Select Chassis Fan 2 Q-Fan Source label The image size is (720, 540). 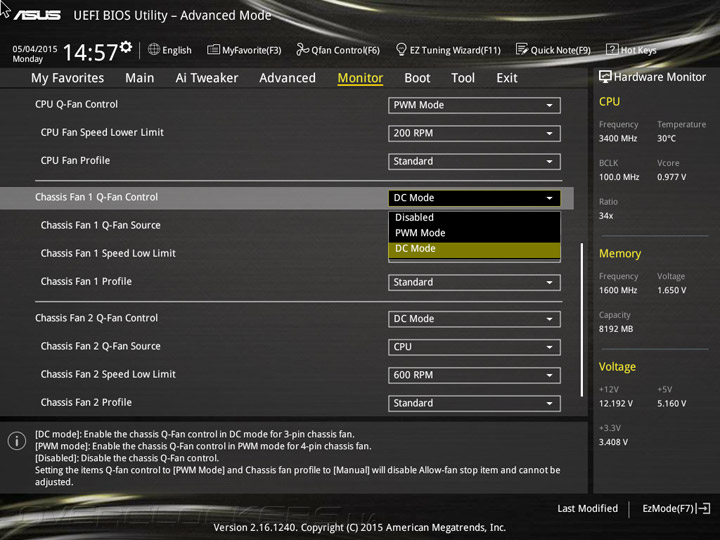101,346
